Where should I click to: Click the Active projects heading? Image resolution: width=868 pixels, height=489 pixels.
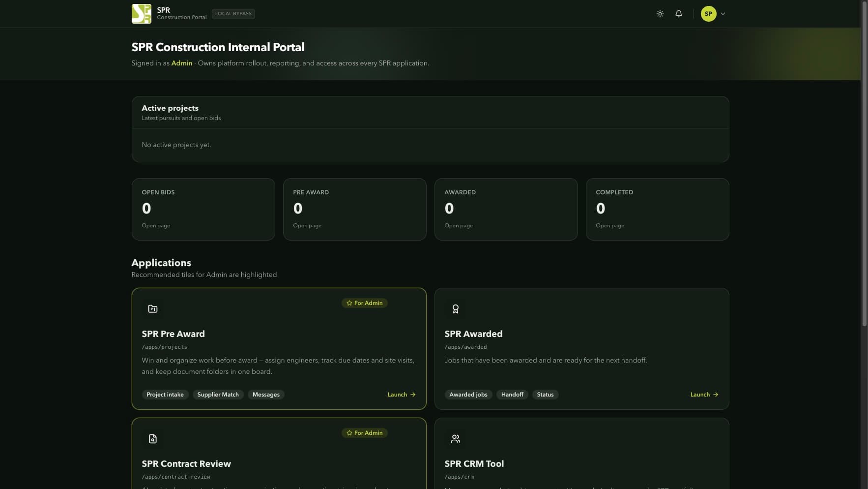170,108
